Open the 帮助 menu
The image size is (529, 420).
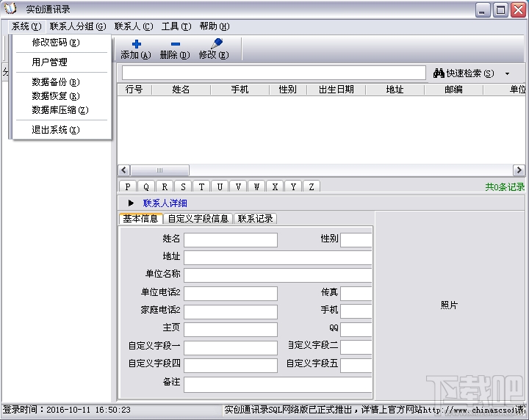coord(215,26)
